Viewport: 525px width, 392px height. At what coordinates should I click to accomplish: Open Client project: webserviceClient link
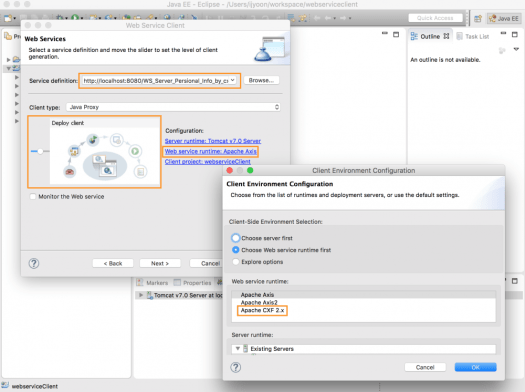pyautogui.click(x=207, y=162)
